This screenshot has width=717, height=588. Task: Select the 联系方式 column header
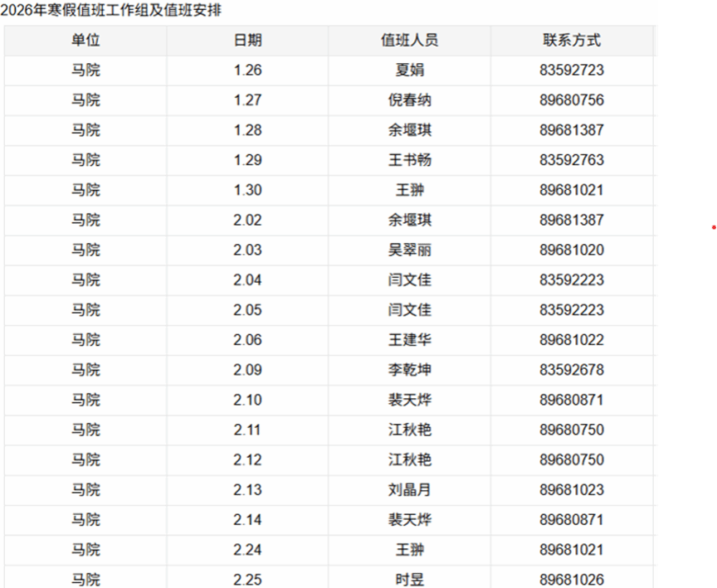[x=571, y=40]
